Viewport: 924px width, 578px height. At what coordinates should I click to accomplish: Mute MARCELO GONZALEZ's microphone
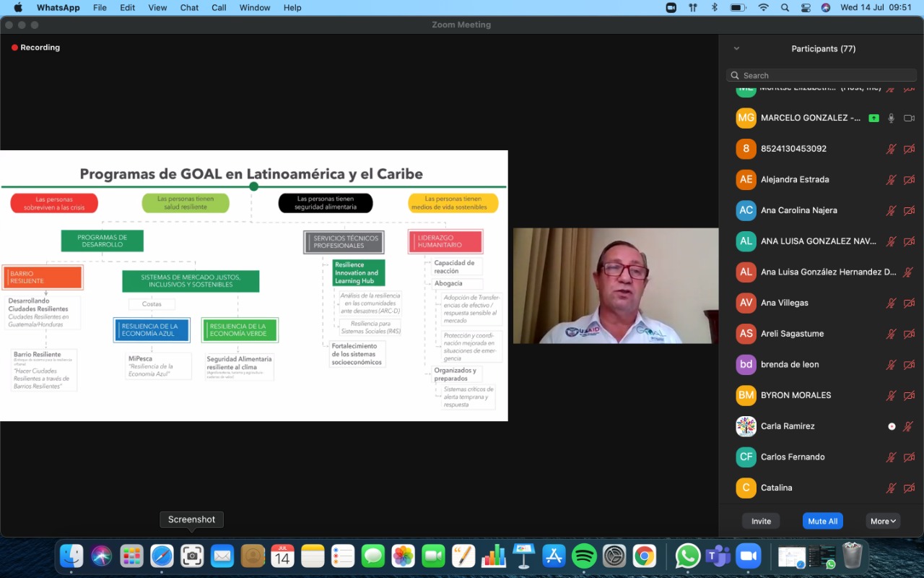[x=892, y=118]
